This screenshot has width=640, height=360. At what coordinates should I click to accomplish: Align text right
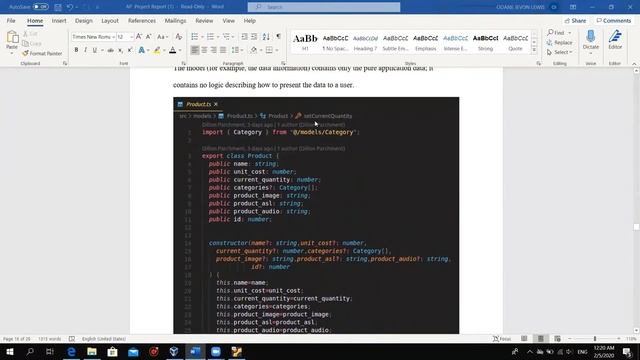[213, 50]
